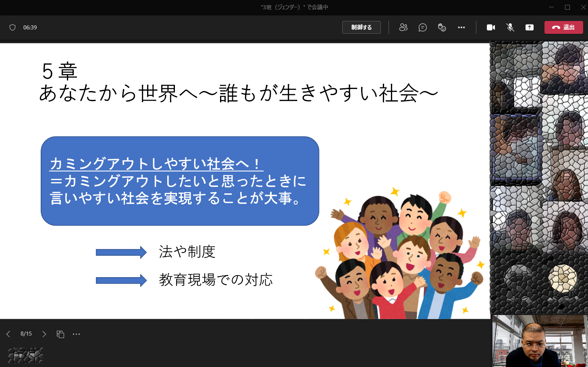Click the shield security icon
Viewport: 588px width, 367px height.
pos(12,27)
